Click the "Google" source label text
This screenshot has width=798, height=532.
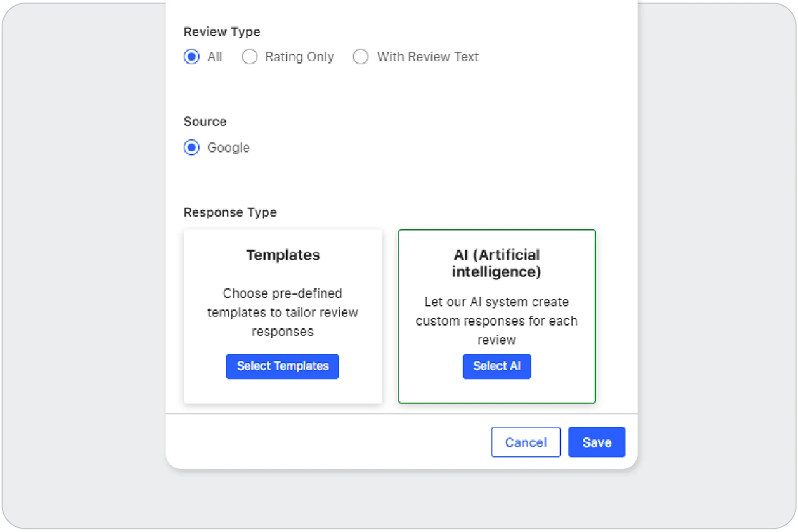point(228,148)
